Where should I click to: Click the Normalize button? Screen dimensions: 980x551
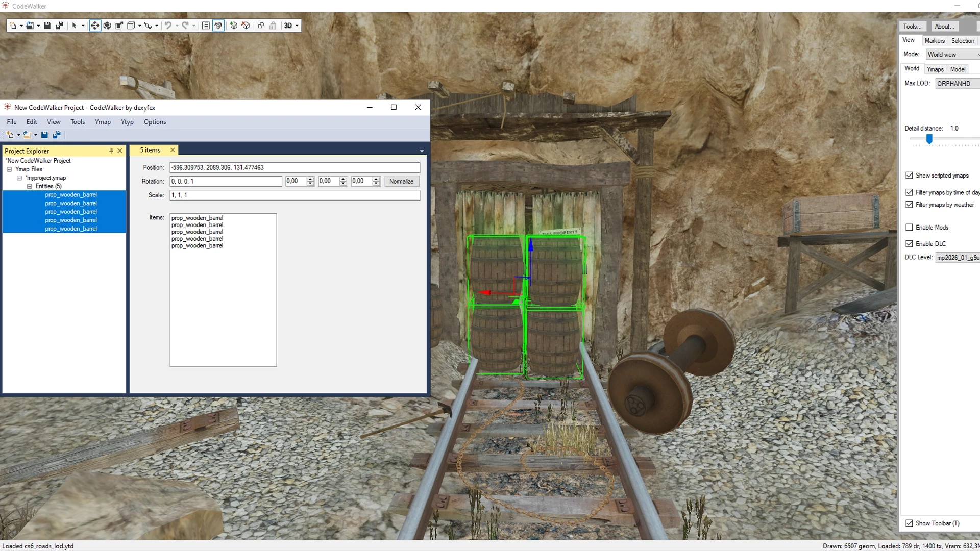tap(402, 181)
